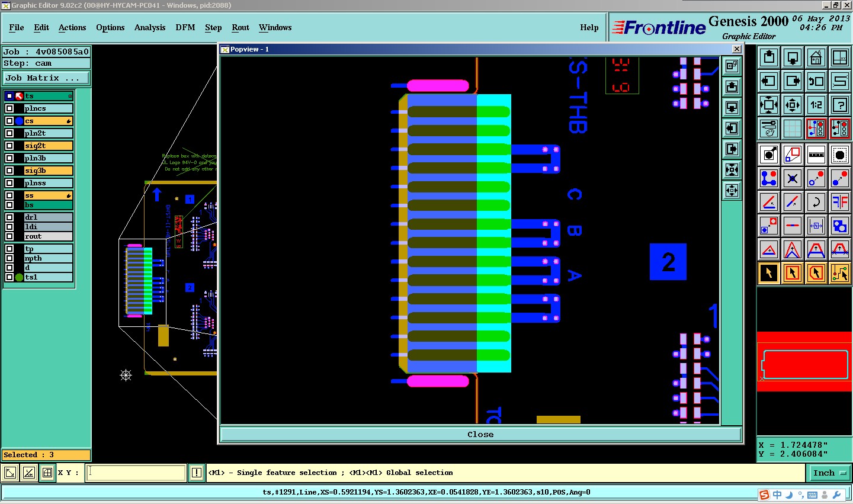Select the plnss layer name

coord(48,183)
